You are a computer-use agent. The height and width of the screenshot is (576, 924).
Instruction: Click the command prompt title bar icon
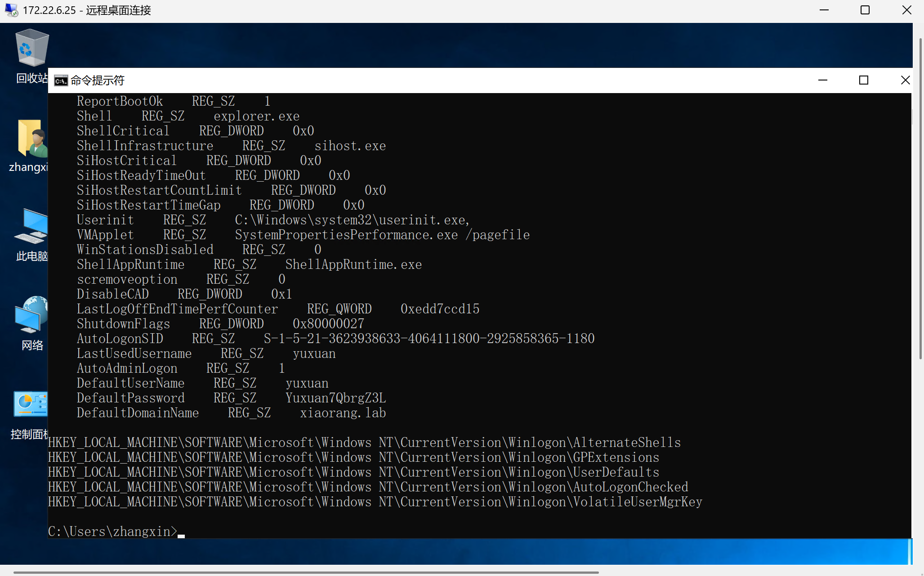tap(61, 80)
